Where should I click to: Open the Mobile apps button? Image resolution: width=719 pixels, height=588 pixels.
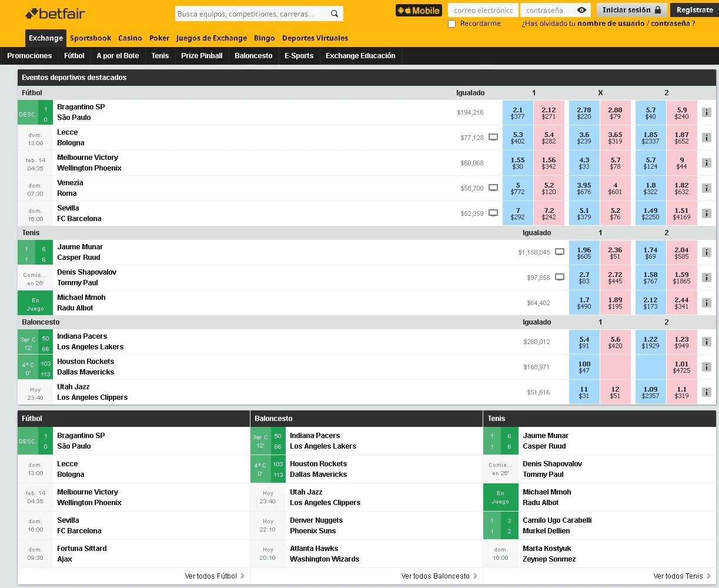419,11
